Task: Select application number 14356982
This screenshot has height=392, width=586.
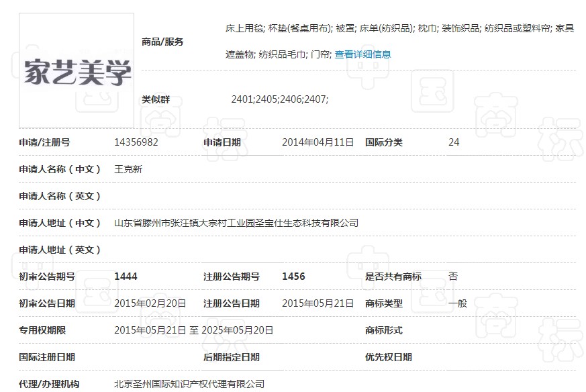Action: [x=136, y=142]
